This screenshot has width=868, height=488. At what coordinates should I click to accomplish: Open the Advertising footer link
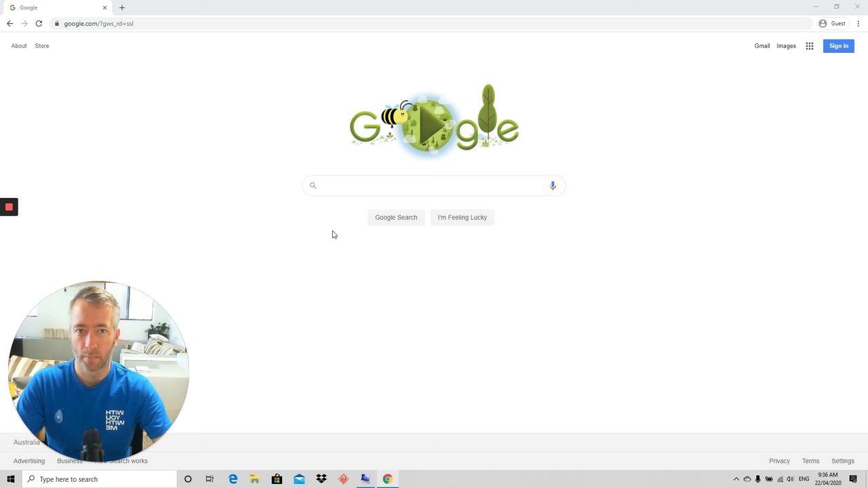29,461
